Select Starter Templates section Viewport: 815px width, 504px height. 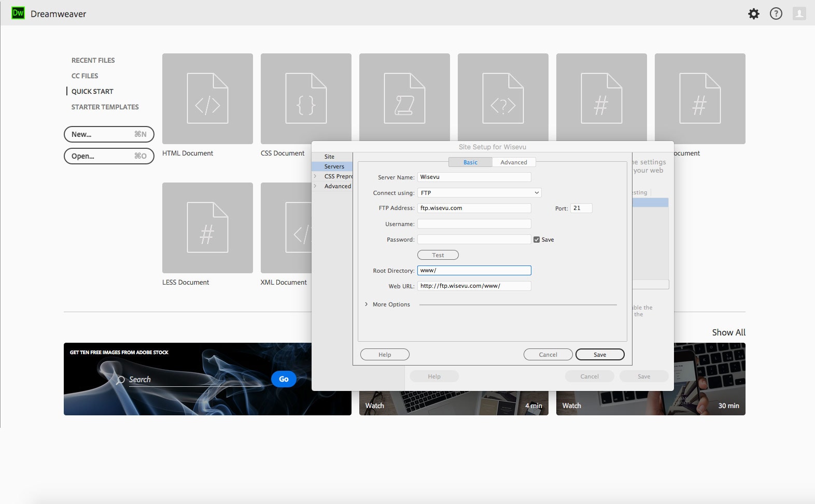105,107
